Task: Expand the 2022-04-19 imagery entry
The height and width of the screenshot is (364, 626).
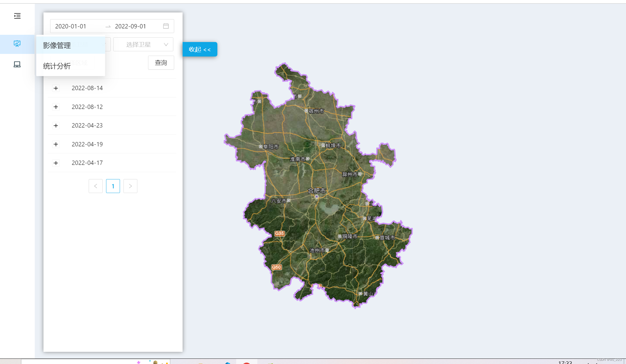Action: pyautogui.click(x=56, y=144)
